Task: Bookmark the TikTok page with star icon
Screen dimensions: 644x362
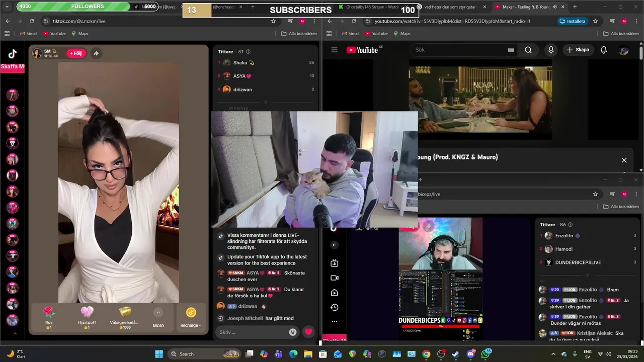Action: tap(273, 21)
